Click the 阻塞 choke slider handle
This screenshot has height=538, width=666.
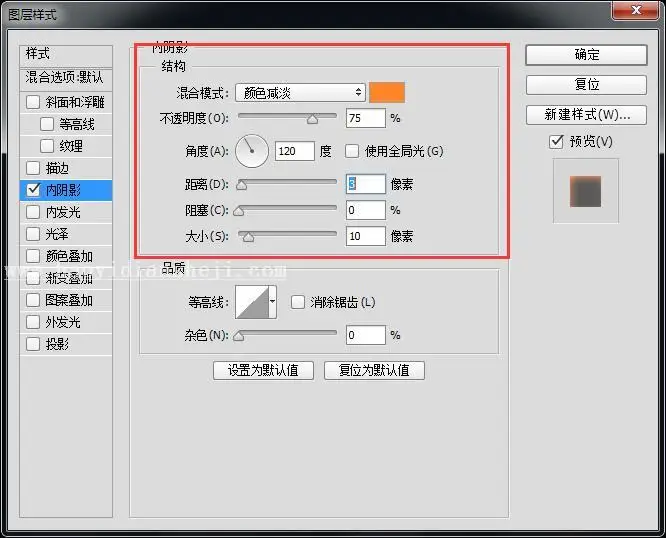[x=239, y=211]
